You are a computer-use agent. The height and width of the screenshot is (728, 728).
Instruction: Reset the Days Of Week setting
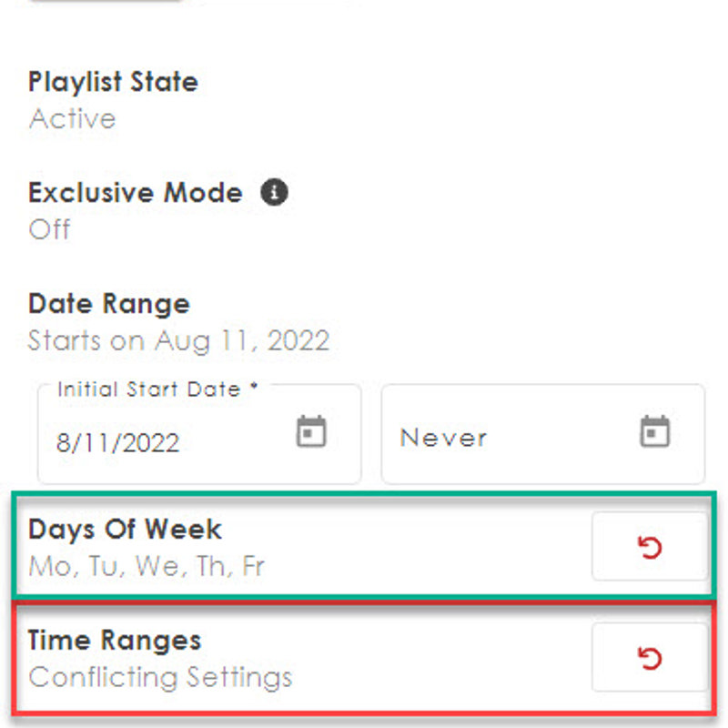point(650,547)
